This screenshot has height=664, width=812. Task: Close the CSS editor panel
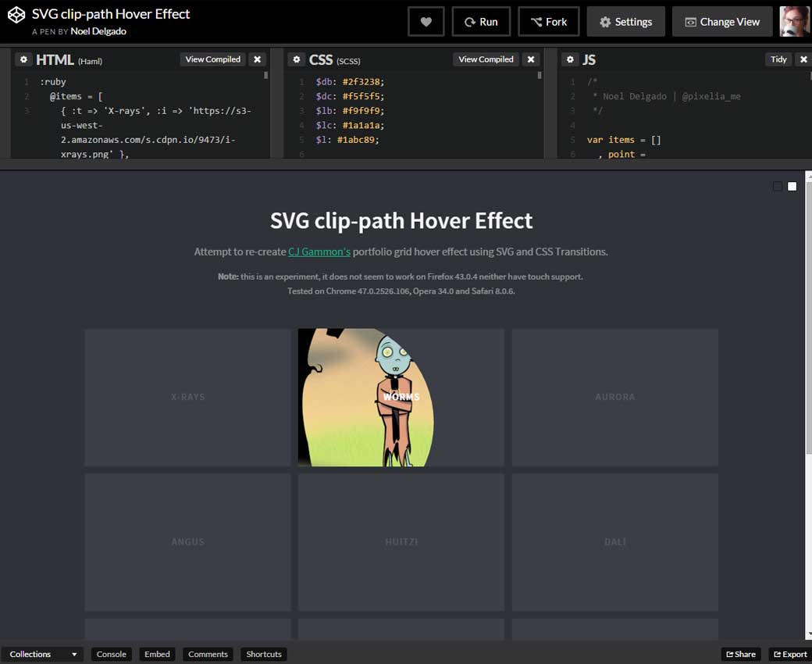[531, 59]
